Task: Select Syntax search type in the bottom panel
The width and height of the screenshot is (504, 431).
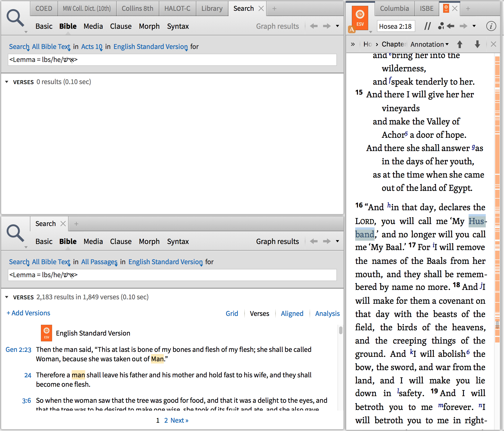Action: click(178, 242)
